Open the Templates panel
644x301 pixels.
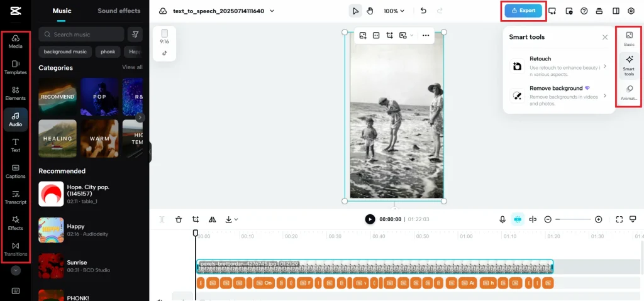pyautogui.click(x=15, y=67)
